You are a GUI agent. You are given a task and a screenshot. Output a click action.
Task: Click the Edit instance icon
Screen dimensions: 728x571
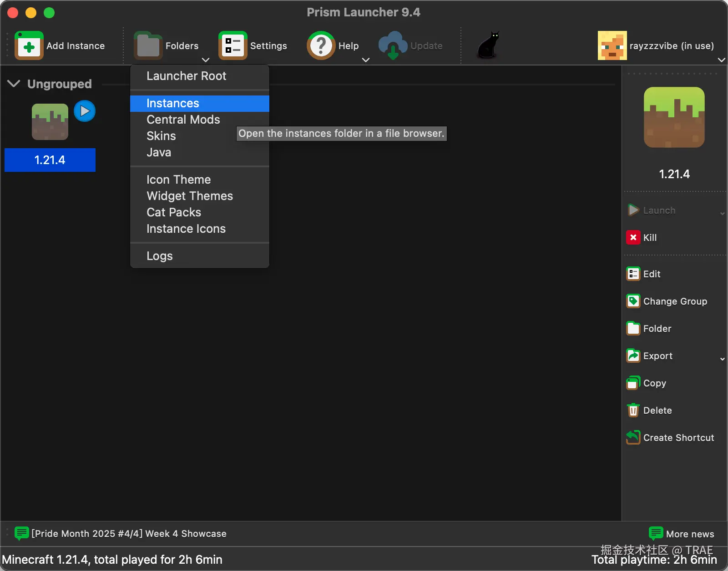(x=633, y=274)
